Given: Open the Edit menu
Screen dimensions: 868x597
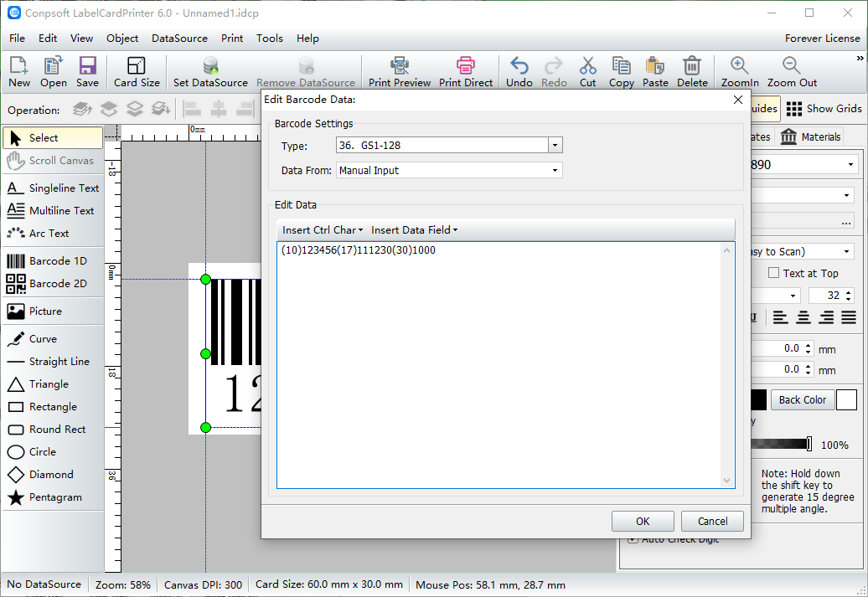Looking at the screenshot, I should (48, 39).
